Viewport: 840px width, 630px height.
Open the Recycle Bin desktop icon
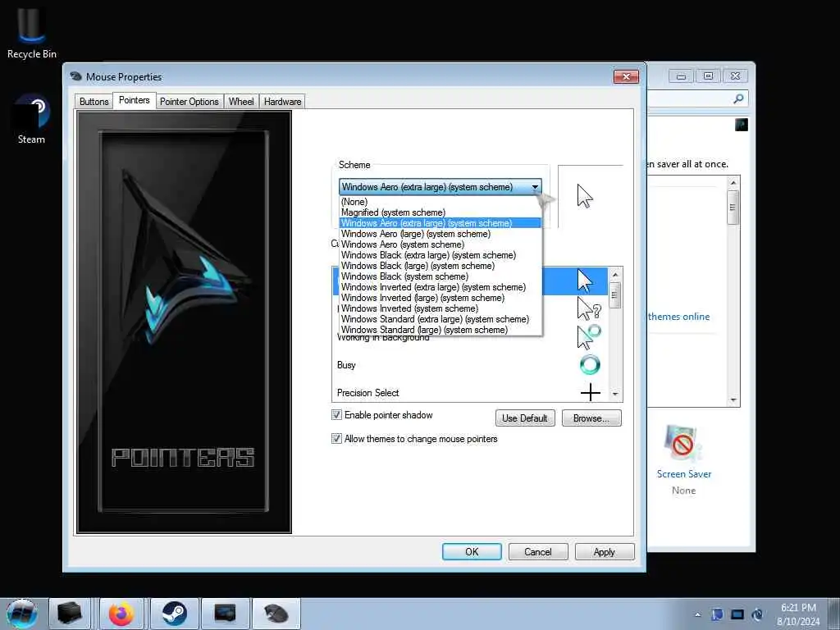[32, 31]
